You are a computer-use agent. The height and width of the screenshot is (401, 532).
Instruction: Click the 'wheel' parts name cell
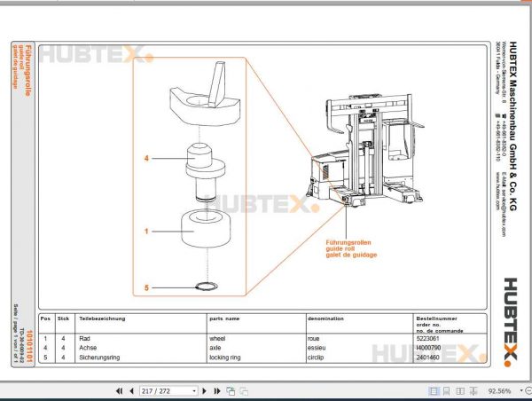coord(217,339)
